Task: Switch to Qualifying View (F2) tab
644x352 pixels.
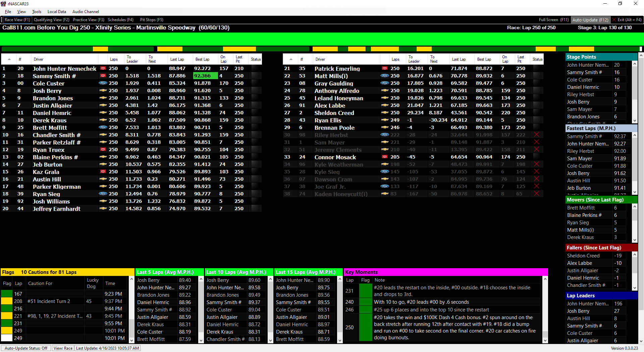Action: [52, 20]
